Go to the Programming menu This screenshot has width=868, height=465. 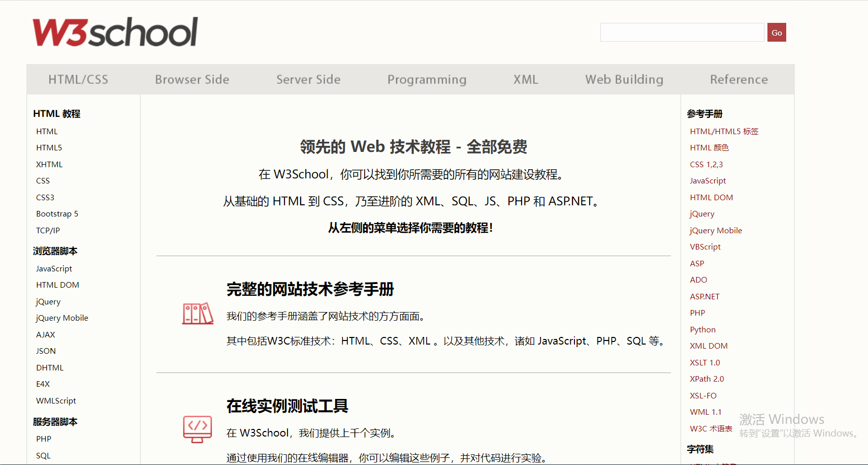click(427, 80)
